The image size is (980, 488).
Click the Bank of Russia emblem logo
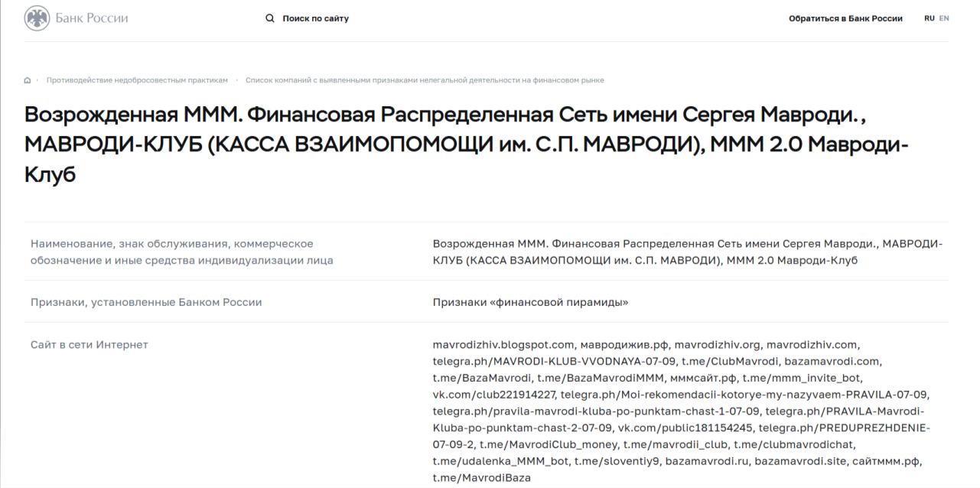(37, 18)
